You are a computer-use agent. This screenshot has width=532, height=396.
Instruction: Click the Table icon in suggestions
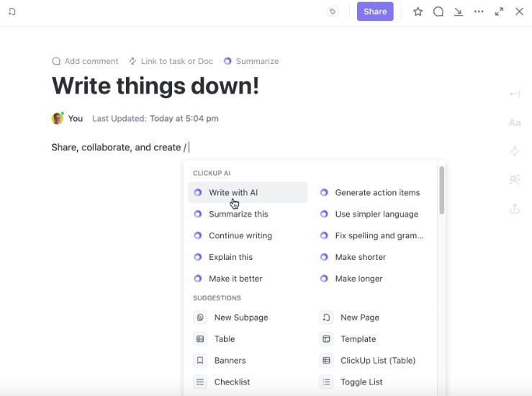click(x=200, y=338)
